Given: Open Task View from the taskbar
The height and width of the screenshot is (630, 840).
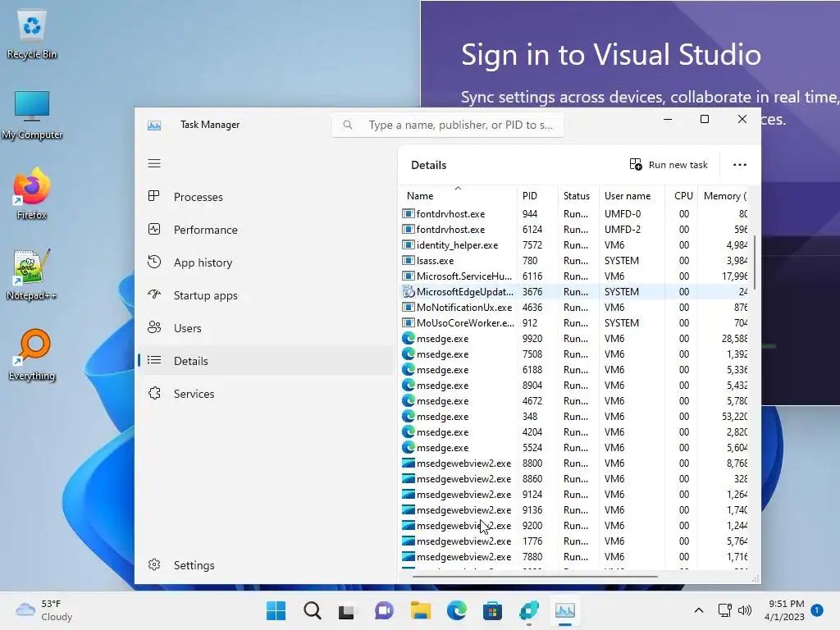Looking at the screenshot, I should coord(347,610).
